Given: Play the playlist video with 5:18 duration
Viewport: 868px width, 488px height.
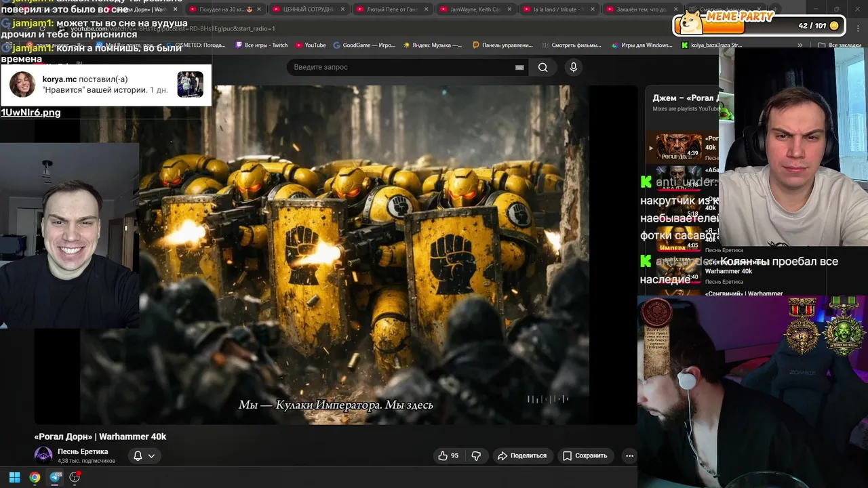Looking at the screenshot, I should click(678, 210).
